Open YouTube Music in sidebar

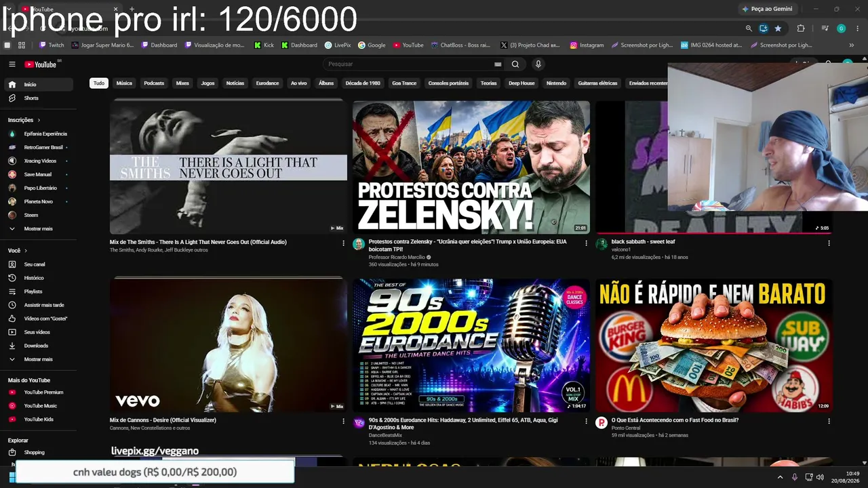click(x=39, y=406)
